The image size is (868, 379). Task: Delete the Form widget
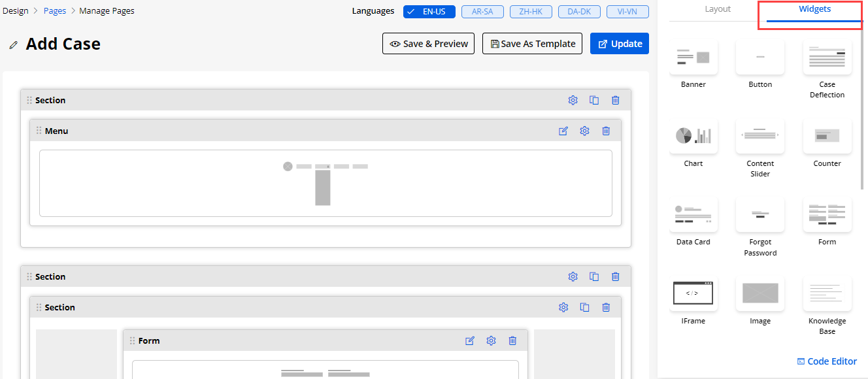(x=512, y=340)
